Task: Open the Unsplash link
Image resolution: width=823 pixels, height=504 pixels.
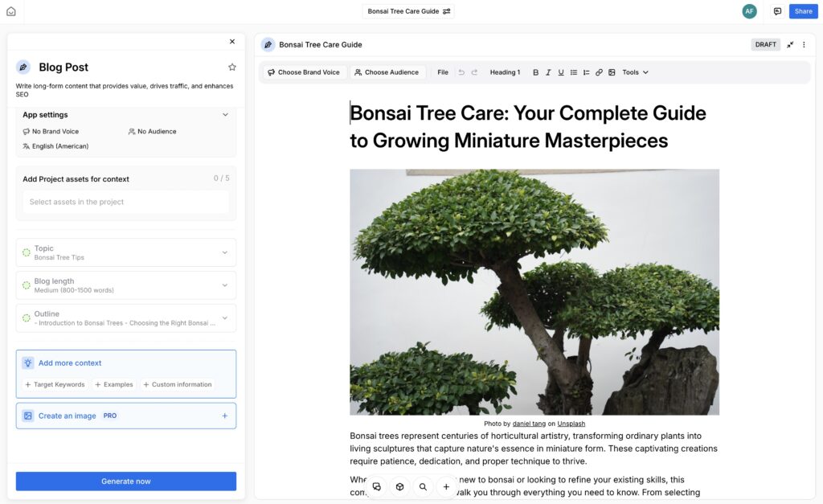Action: point(571,424)
